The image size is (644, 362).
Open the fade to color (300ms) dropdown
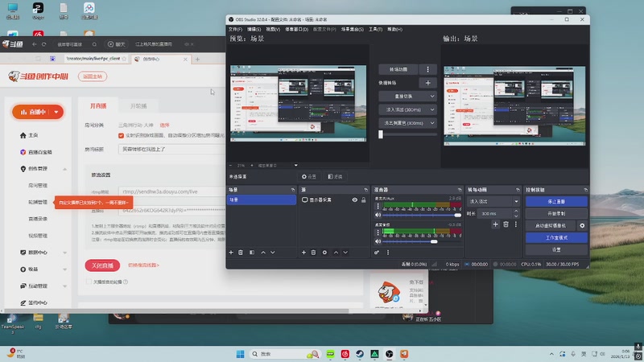click(x=407, y=123)
